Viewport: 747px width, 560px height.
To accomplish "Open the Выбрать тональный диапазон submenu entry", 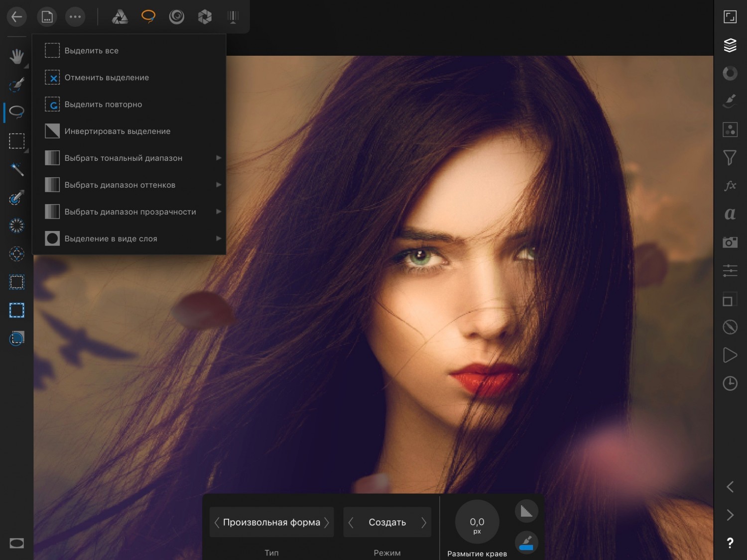I will point(129,158).
